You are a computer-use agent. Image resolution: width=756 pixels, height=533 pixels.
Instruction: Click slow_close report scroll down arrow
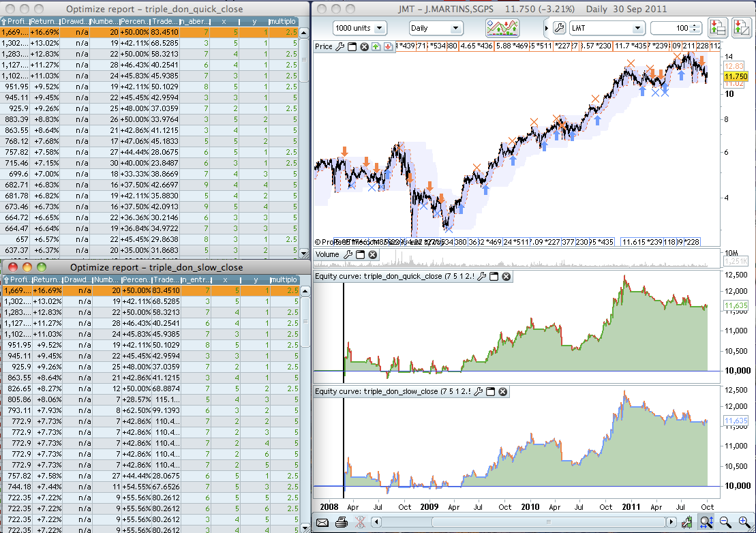tap(305, 528)
